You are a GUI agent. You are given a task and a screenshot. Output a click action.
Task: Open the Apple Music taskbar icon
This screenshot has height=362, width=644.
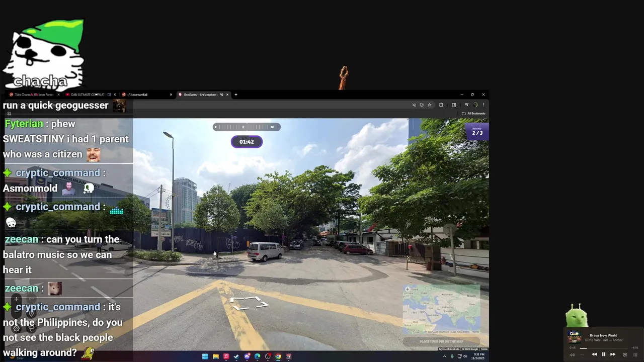(x=226, y=356)
